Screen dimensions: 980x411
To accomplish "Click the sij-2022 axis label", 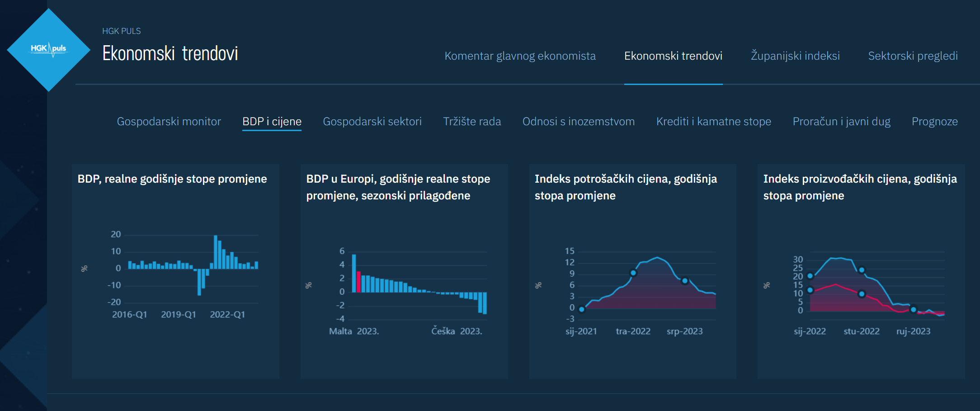I will [x=810, y=331].
